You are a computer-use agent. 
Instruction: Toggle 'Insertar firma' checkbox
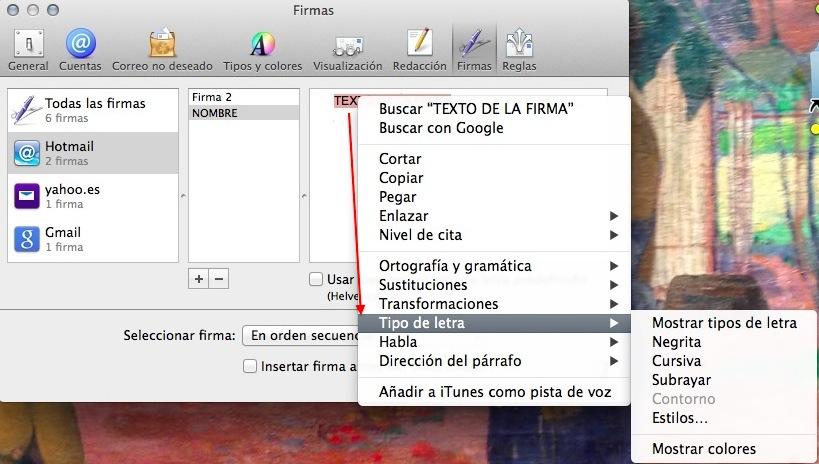250,366
